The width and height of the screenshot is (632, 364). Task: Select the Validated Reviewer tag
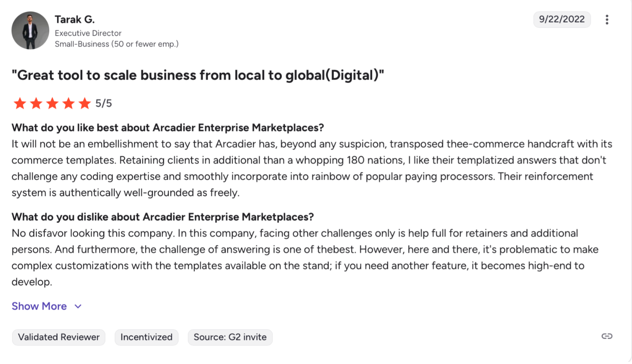click(59, 337)
